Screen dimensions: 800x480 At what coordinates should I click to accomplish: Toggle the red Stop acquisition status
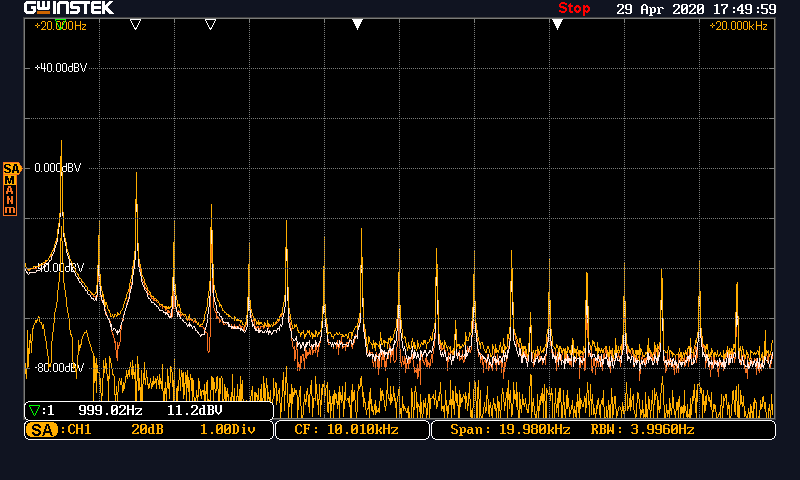(574, 8)
